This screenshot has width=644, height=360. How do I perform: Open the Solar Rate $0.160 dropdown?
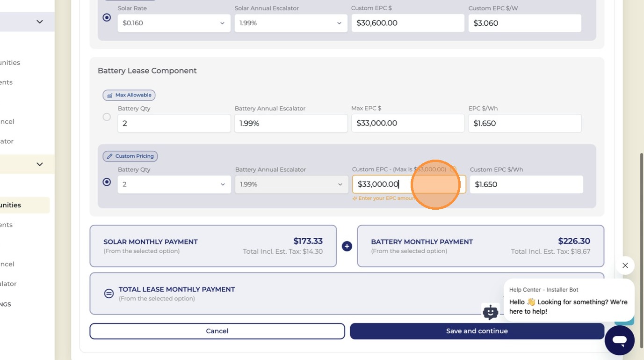(174, 23)
